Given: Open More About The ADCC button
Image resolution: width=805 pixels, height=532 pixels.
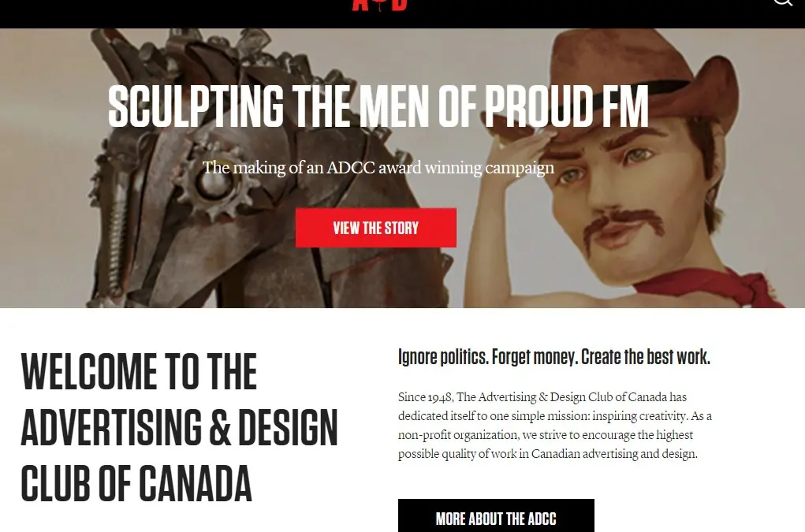Looking at the screenshot, I should 496,515.
